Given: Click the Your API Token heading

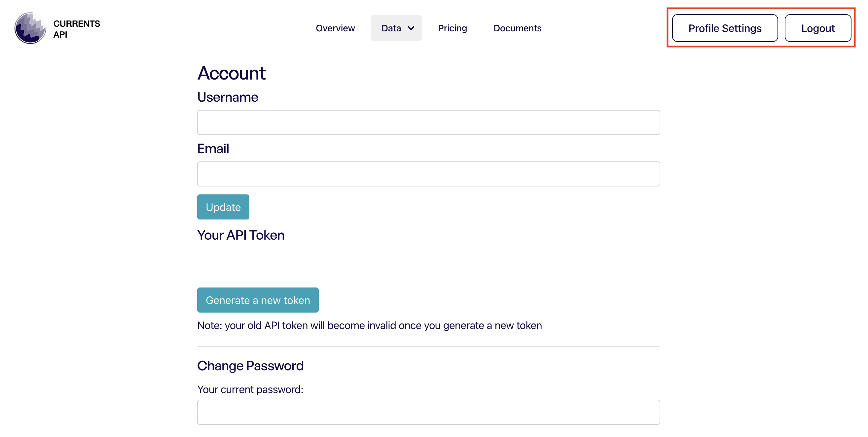Looking at the screenshot, I should [x=240, y=235].
